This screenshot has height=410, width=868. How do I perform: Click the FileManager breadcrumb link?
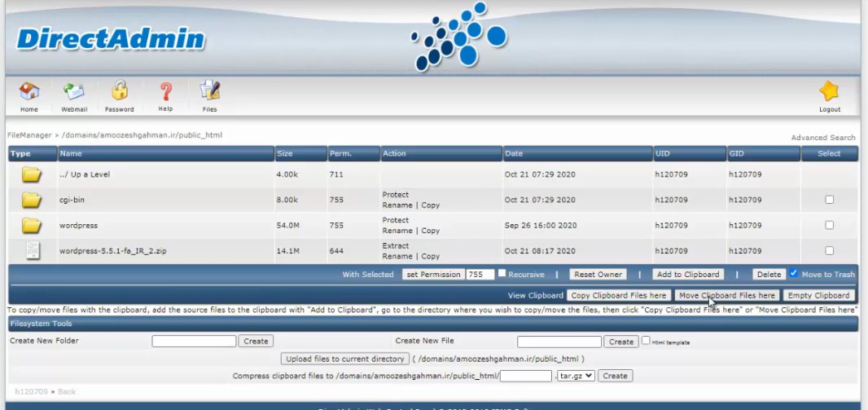click(x=29, y=135)
